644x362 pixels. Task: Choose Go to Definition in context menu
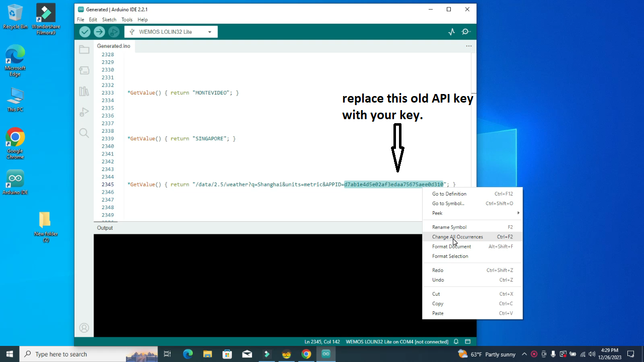click(472, 194)
